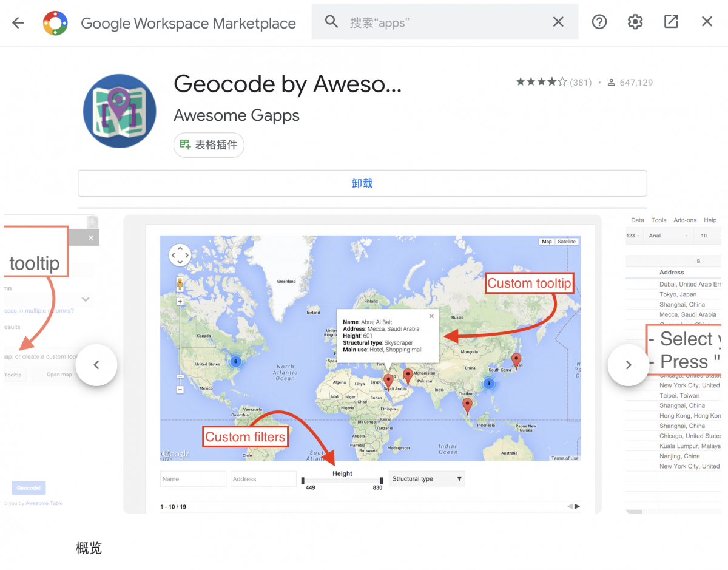Click the 647,129 users count
Image resolution: width=728 pixels, height=570 pixels.
[x=636, y=82]
